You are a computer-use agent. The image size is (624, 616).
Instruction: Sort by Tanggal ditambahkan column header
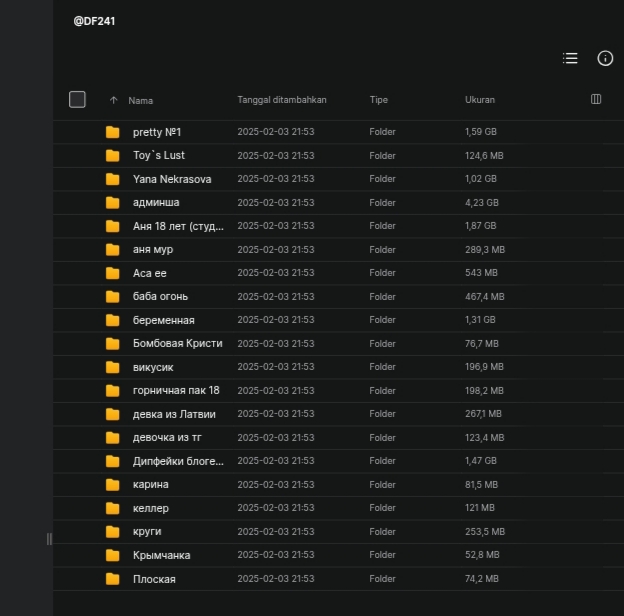282,100
